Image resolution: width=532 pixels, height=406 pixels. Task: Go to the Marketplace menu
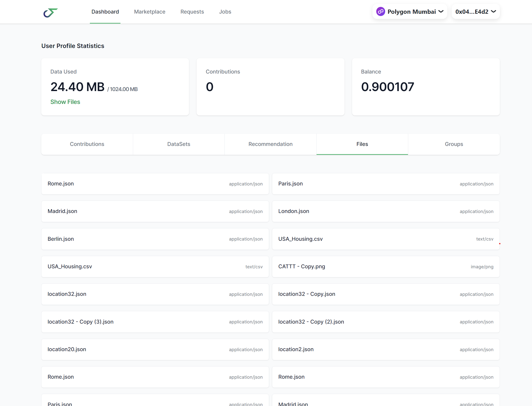(149, 12)
